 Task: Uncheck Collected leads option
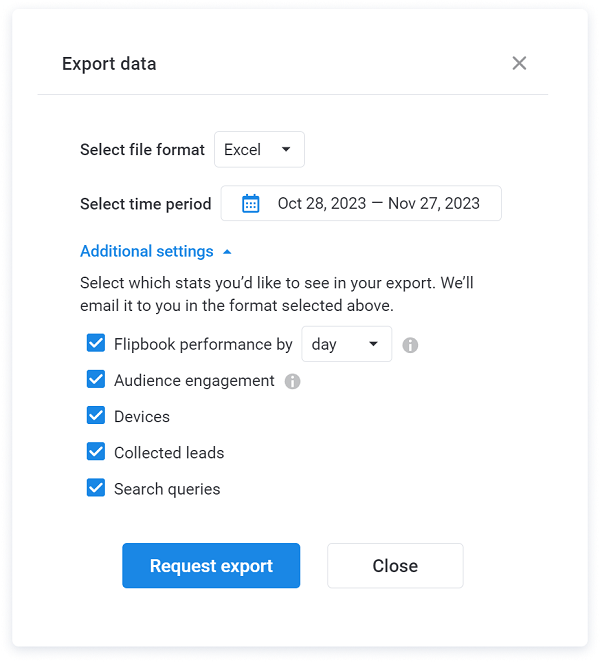tap(96, 451)
